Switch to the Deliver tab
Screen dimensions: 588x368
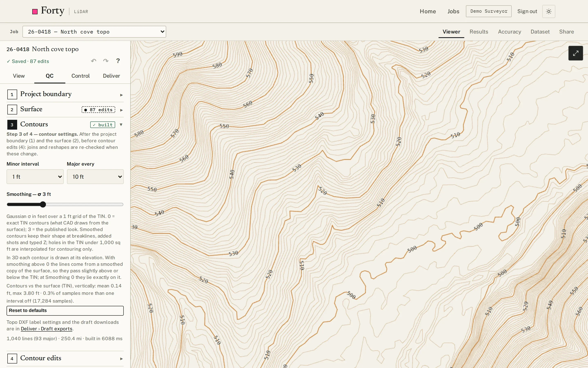tap(111, 76)
